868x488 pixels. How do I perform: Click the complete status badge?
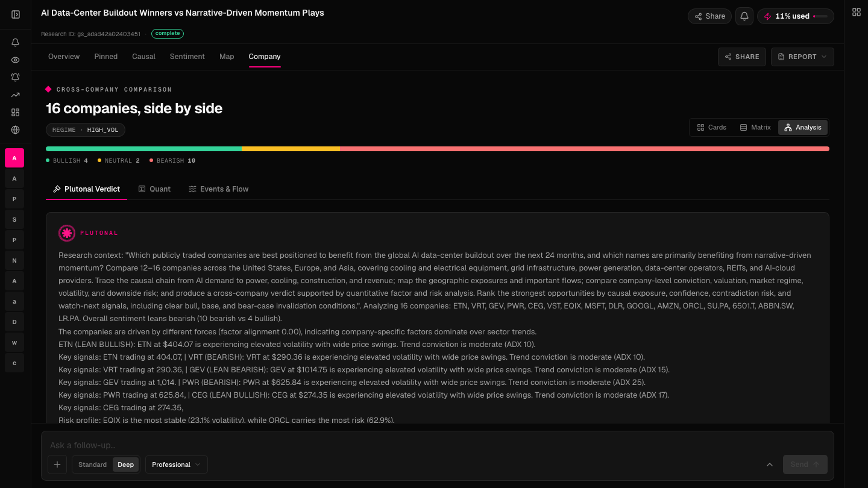pyautogui.click(x=168, y=34)
